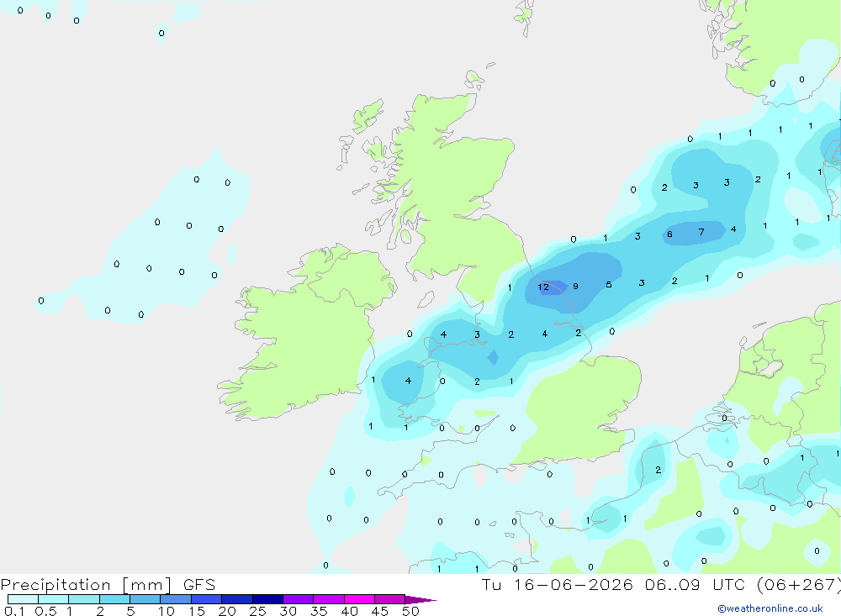Screen dimensions: 841x616
Task: Open the weatheronline.co.uk copyright link
Action: (770, 608)
